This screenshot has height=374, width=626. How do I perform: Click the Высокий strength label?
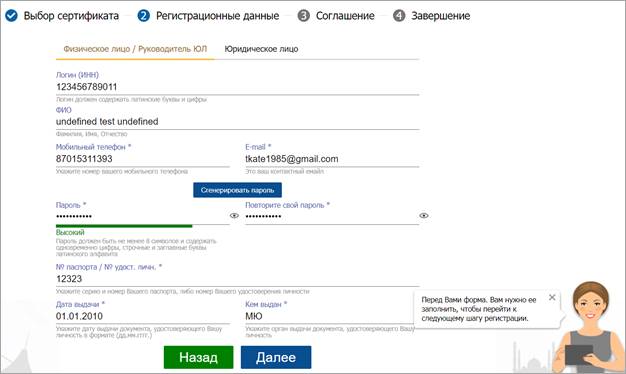[x=70, y=233]
